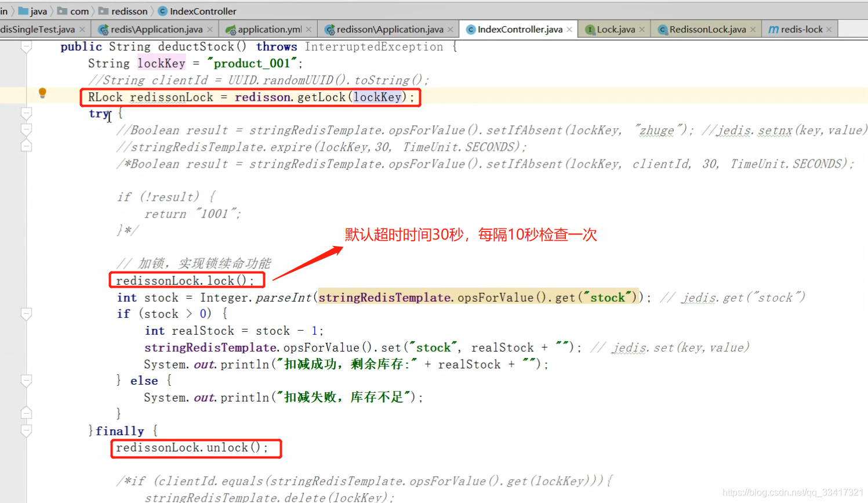Close the redis-lock tab
868x503 pixels.
pyautogui.click(x=829, y=29)
